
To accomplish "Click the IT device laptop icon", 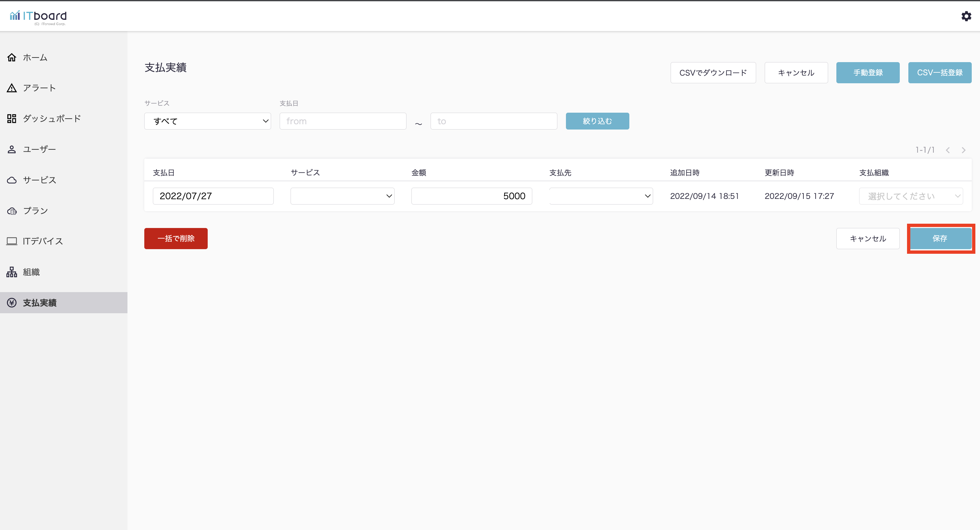I will point(12,241).
